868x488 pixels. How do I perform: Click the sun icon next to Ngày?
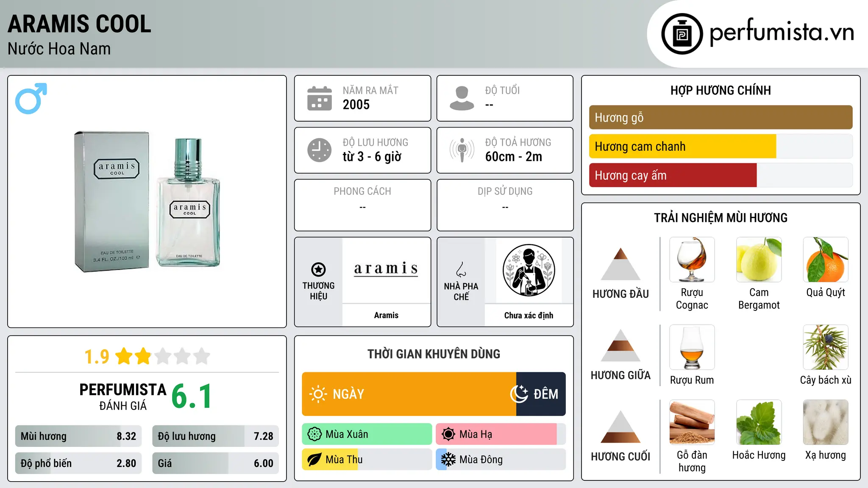(x=318, y=394)
